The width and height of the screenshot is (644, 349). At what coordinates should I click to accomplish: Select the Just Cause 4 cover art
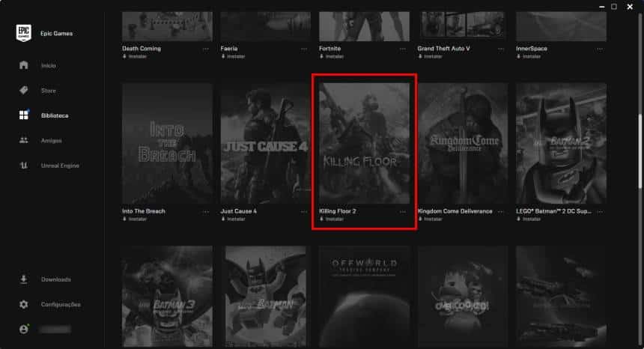[x=266, y=143]
